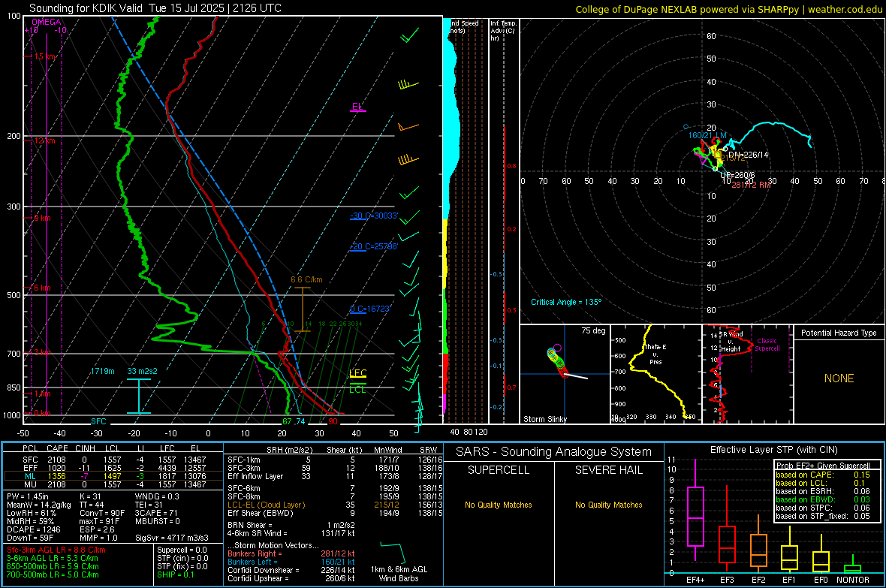This screenshot has height=588, width=886.
Task: Select the MU parcel row
Action: [x=113, y=484]
